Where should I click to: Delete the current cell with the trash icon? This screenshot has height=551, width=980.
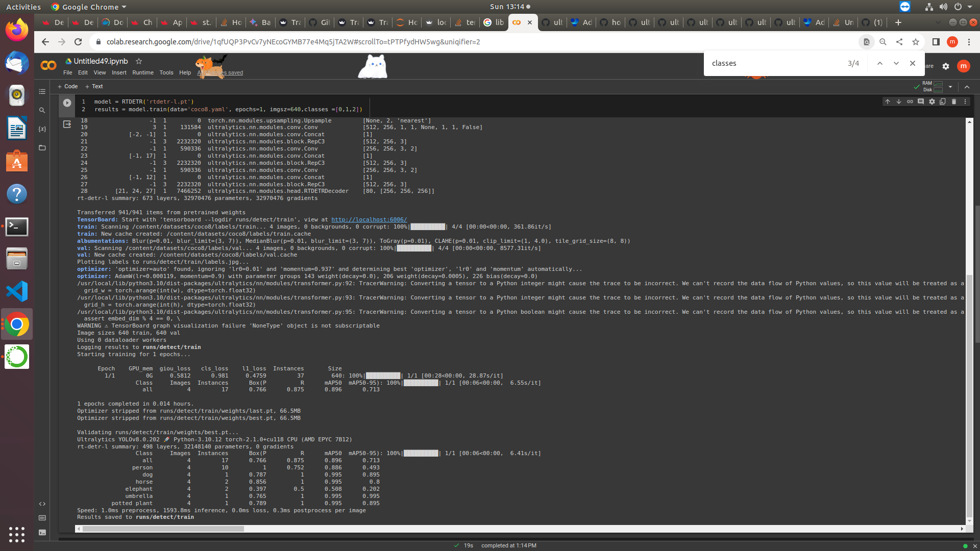[953, 102]
